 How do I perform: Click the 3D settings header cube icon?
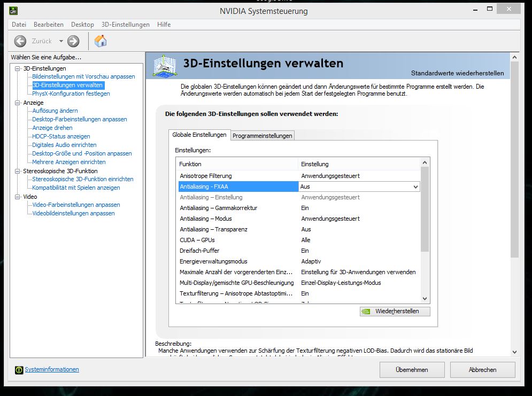click(165, 65)
